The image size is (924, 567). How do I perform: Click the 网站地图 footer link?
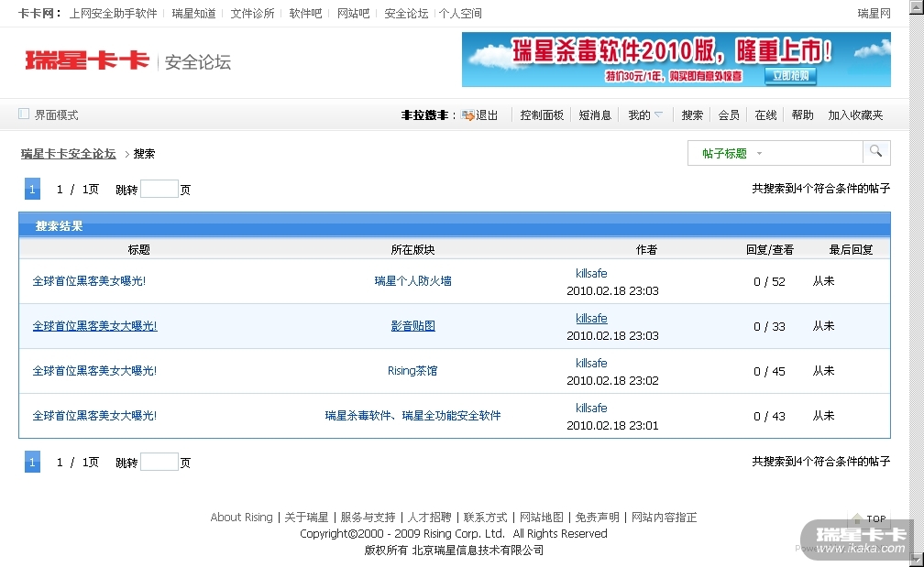[542, 517]
